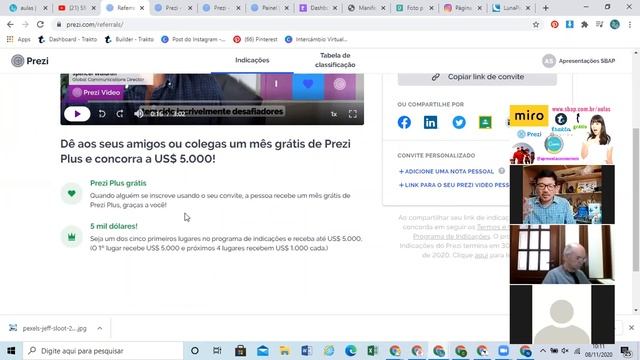Open Zoom from taskbar
Viewport: 640px width, 360px height.
click(503, 351)
